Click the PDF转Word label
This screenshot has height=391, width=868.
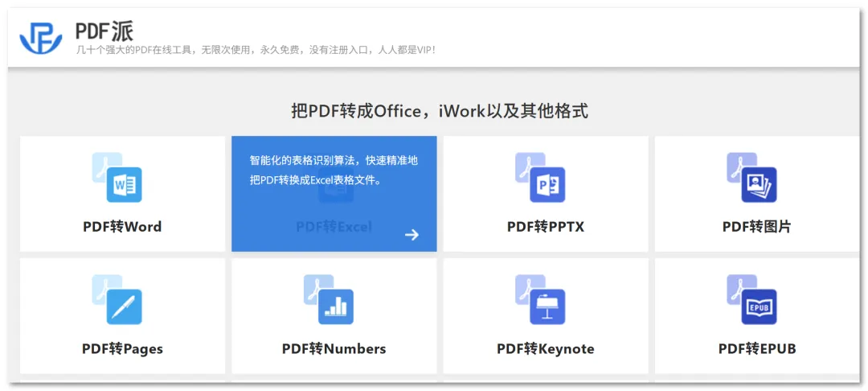pyautogui.click(x=122, y=227)
